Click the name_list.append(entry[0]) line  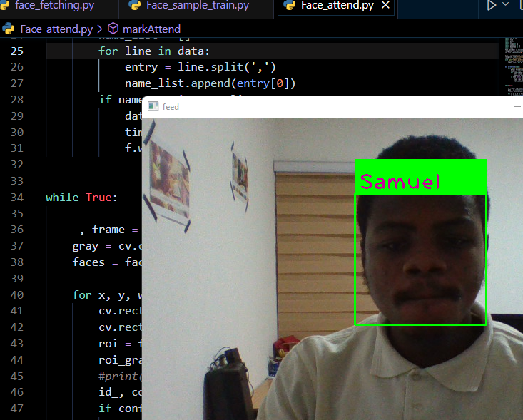coord(210,83)
